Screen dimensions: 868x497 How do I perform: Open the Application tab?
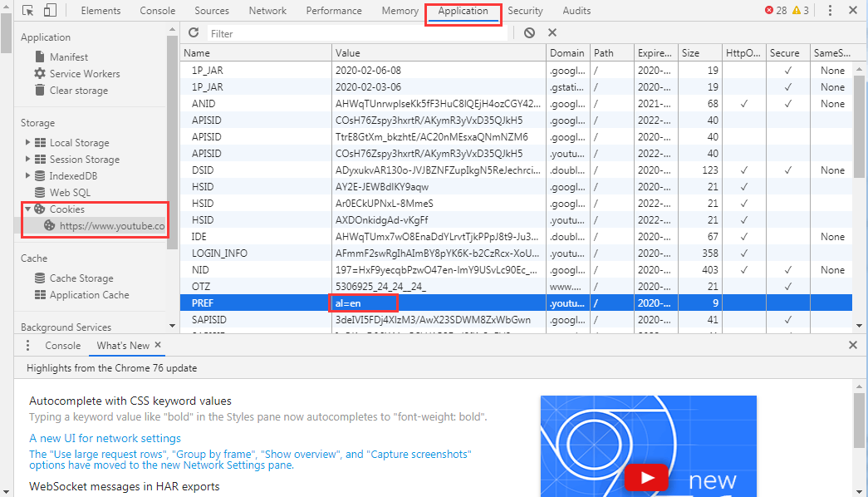tap(463, 11)
